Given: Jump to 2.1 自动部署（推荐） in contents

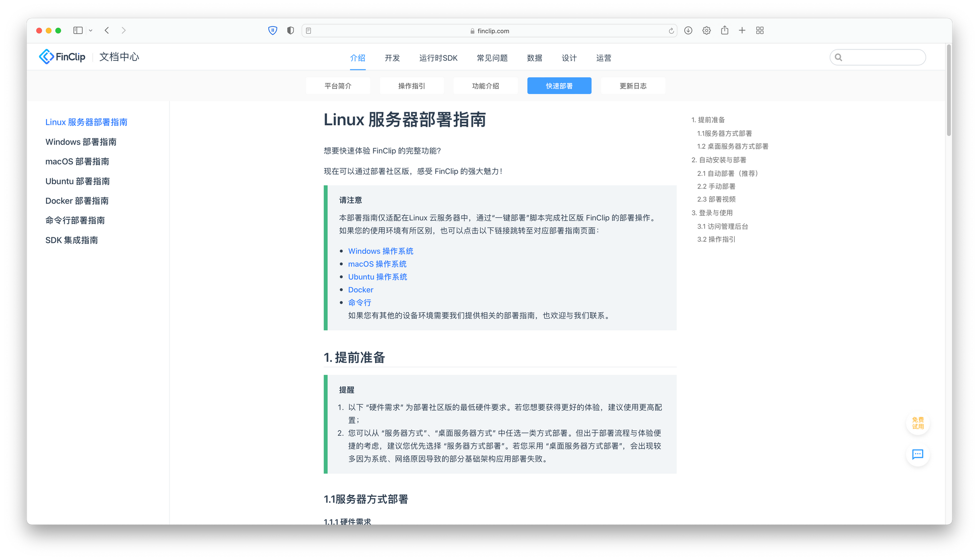Looking at the screenshot, I should pos(727,173).
